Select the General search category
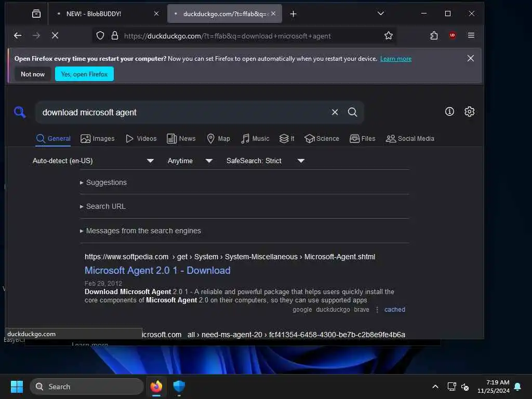Viewport: 532px width, 399px height. (x=54, y=139)
